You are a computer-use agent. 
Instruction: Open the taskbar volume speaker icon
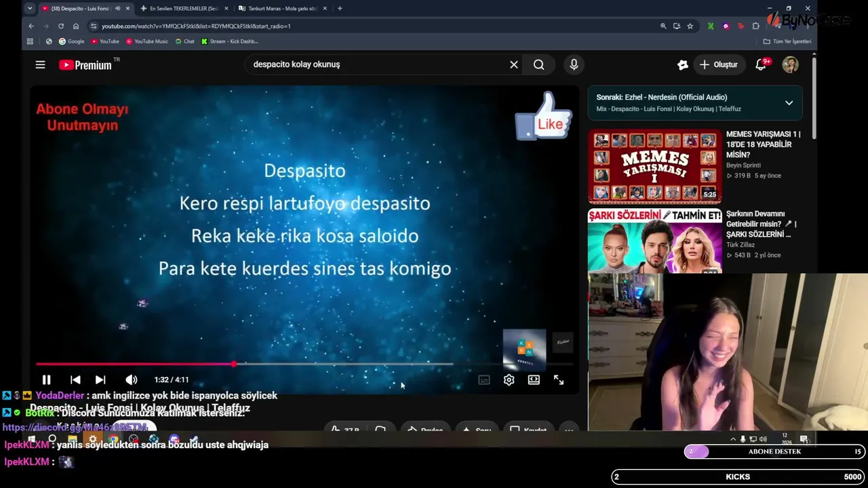coord(763,439)
